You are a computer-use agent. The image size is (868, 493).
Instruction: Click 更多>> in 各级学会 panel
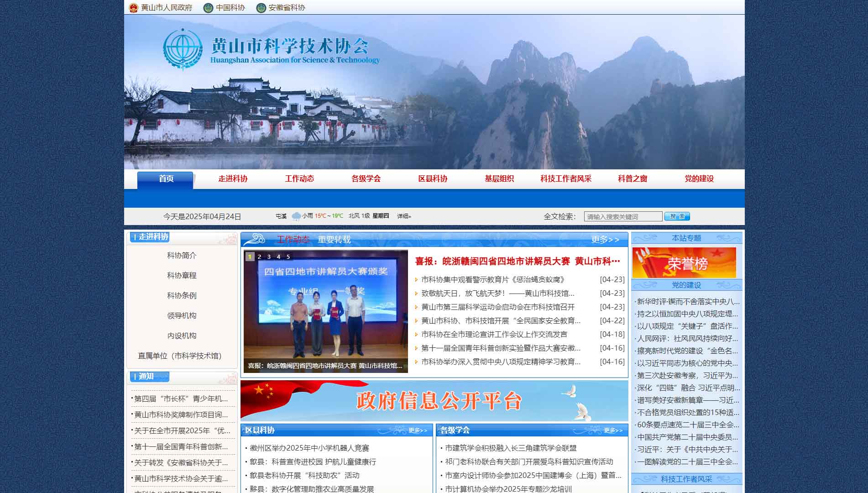(x=613, y=430)
